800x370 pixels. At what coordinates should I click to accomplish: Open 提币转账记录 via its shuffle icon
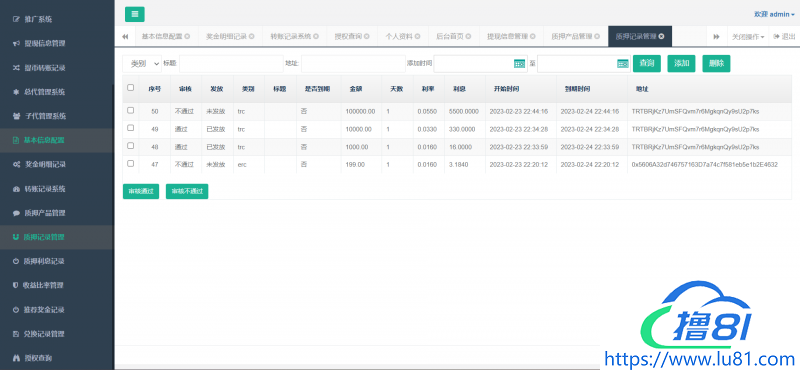point(16,68)
